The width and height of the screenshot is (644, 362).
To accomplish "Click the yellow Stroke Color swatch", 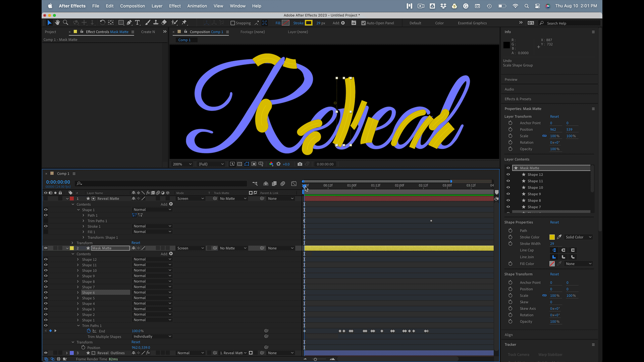I will pyautogui.click(x=552, y=237).
